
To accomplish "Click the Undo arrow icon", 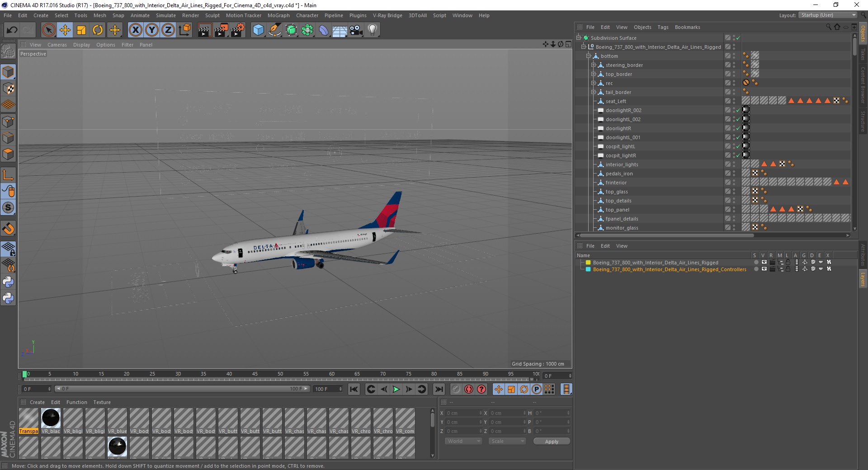I will [x=12, y=30].
